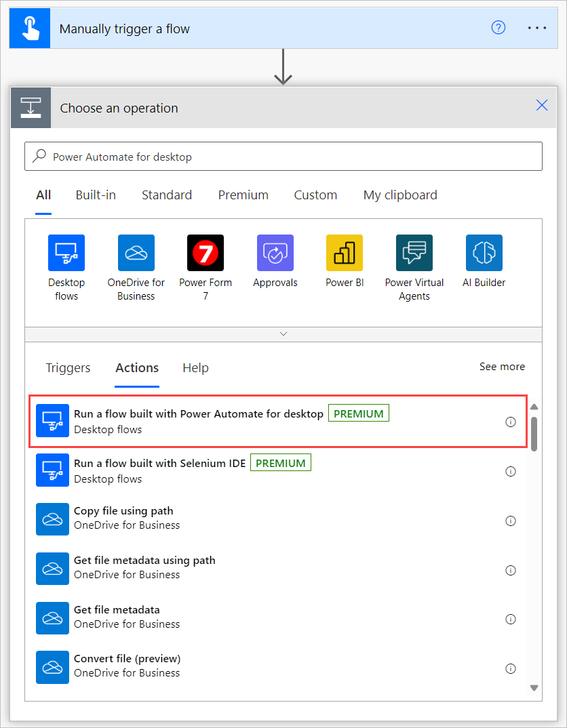Click the actions list scroll down arrow
This screenshot has height=728, width=567.
(x=534, y=687)
